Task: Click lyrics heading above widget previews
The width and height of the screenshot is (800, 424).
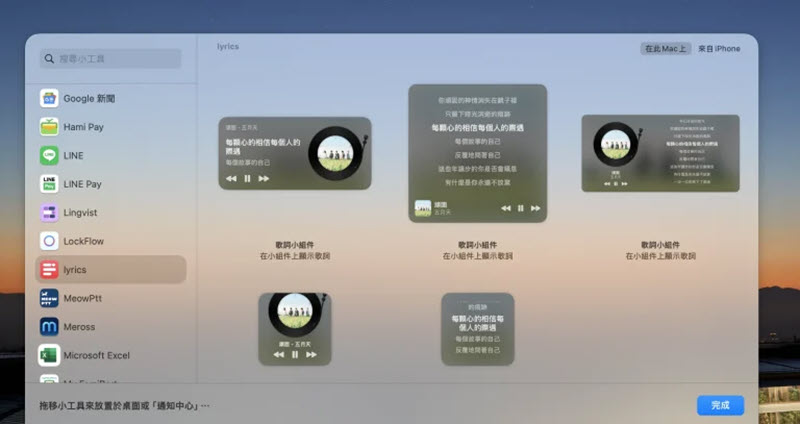Action: [228, 46]
